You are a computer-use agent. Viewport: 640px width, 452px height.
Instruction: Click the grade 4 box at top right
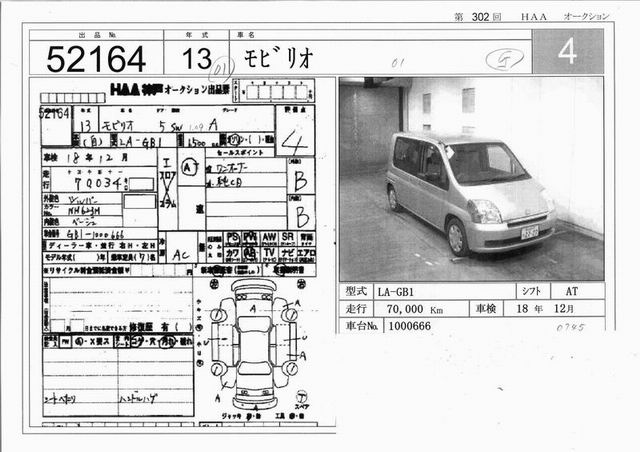coord(567,52)
